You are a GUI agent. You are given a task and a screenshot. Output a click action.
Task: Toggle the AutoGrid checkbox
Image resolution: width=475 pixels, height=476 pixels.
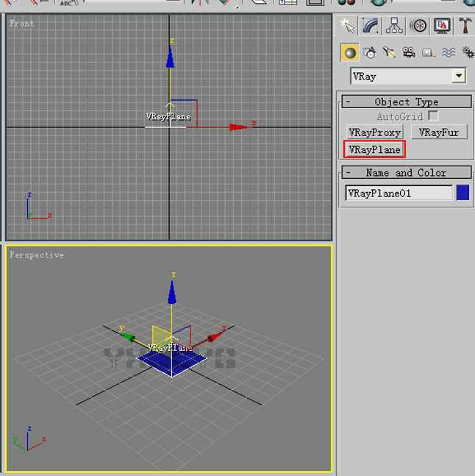coord(433,116)
